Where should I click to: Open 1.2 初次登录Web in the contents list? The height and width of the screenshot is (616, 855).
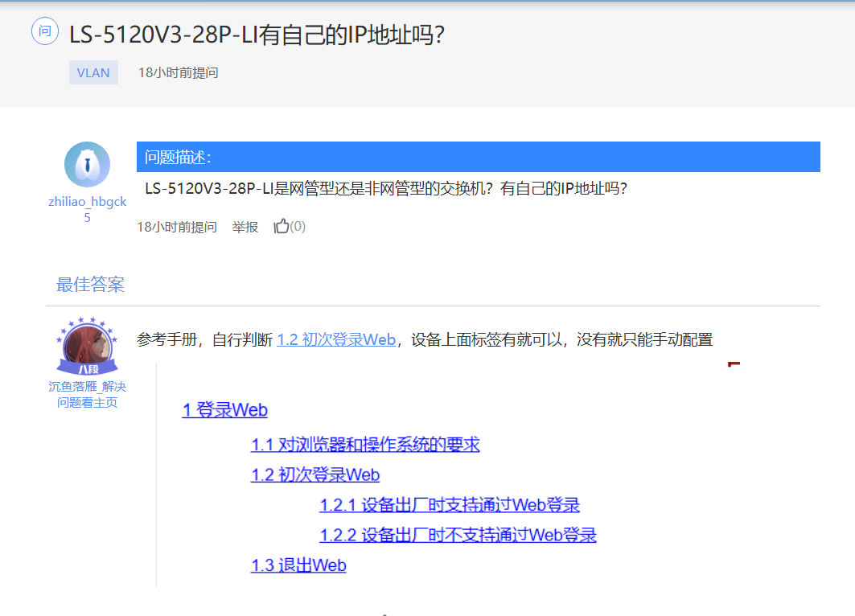tap(315, 474)
